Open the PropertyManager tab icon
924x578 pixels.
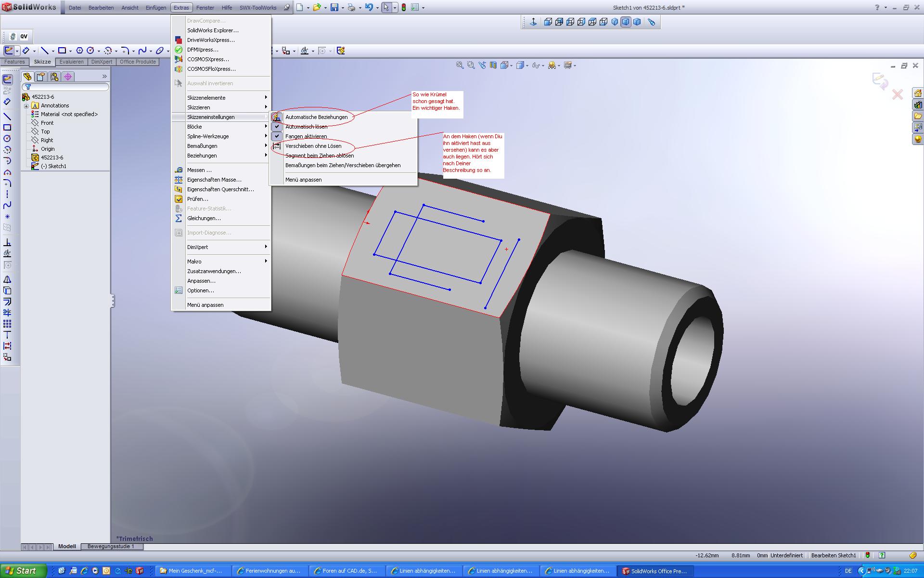coord(41,77)
